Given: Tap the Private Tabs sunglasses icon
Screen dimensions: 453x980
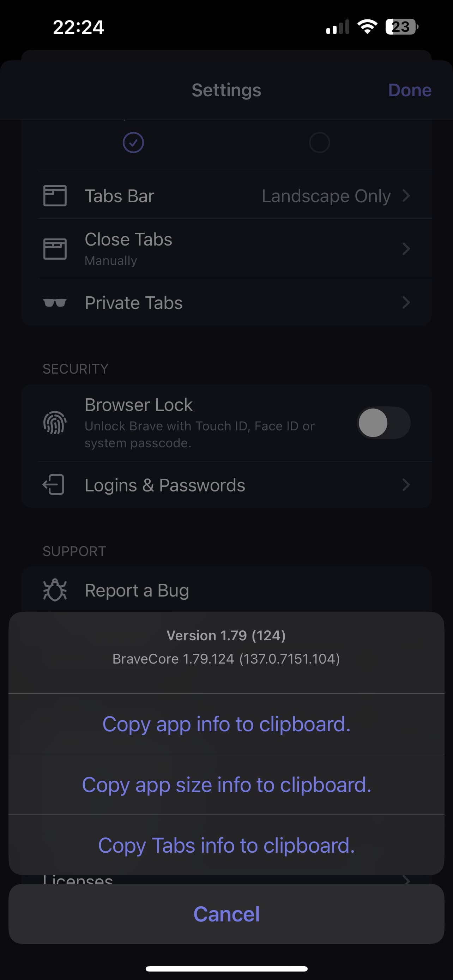Looking at the screenshot, I should point(55,303).
